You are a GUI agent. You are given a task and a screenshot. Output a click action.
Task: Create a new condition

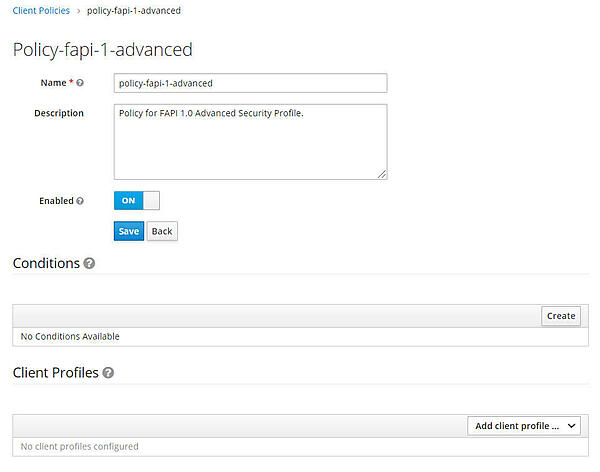(561, 316)
